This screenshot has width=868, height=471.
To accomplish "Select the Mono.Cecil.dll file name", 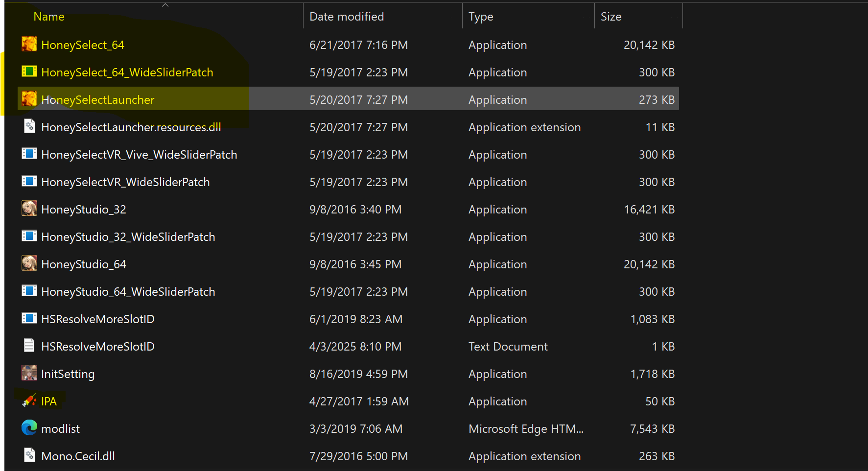I will pyautogui.click(x=78, y=456).
